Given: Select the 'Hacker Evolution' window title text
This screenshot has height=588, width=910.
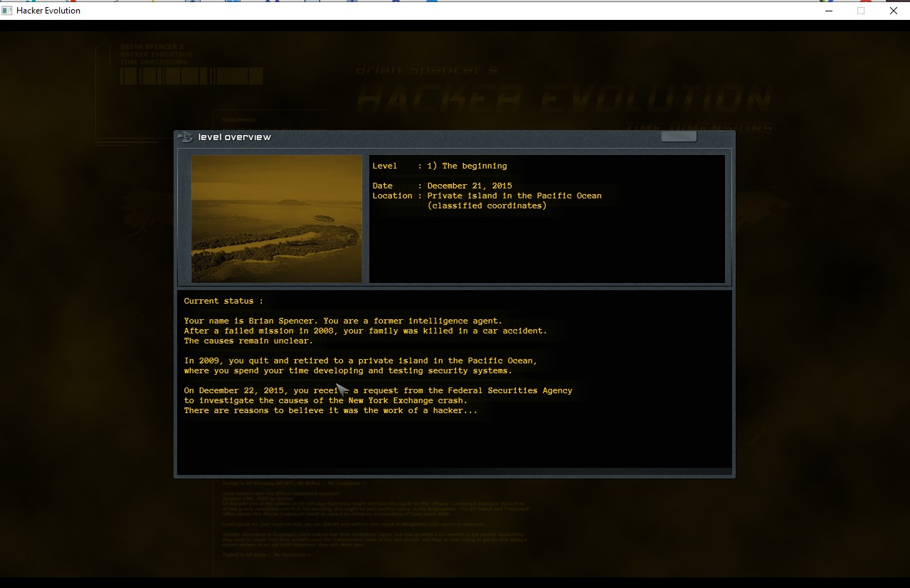Looking at the screenshot, I should [x=48, y=11].
